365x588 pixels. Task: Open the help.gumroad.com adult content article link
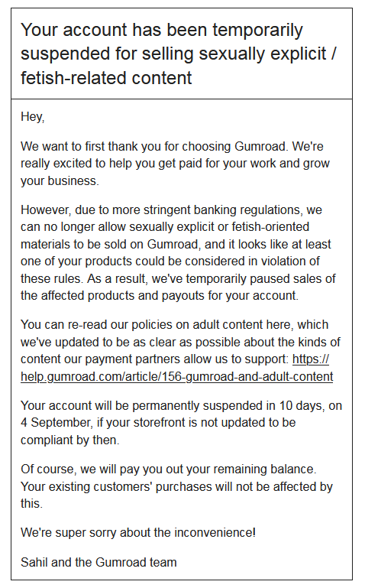176,376
